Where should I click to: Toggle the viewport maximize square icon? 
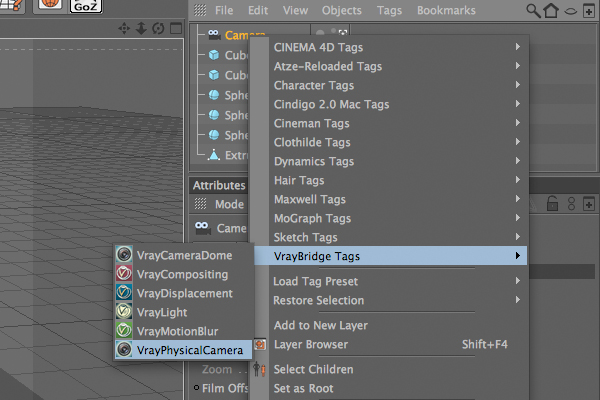click(x=176, y=28)
